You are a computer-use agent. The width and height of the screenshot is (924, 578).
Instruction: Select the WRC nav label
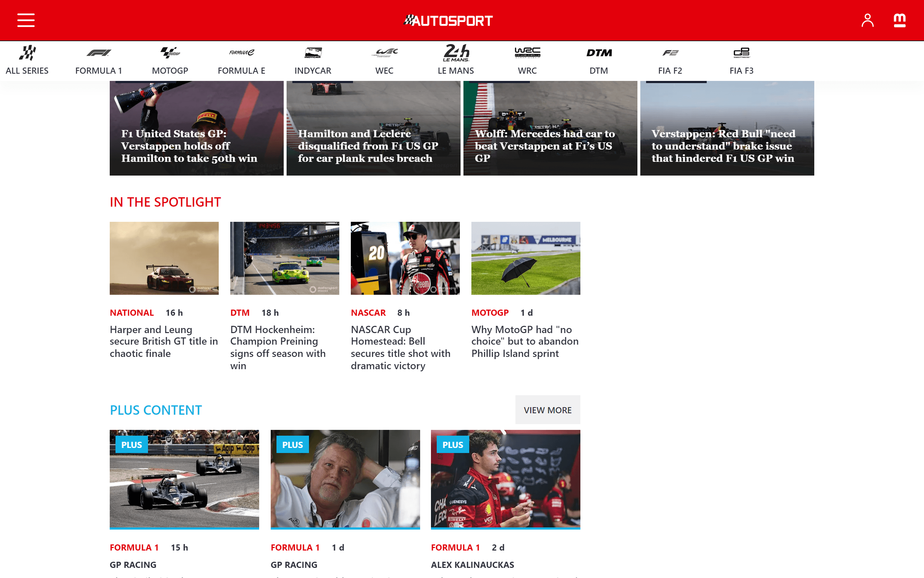[x=527, y=71]
